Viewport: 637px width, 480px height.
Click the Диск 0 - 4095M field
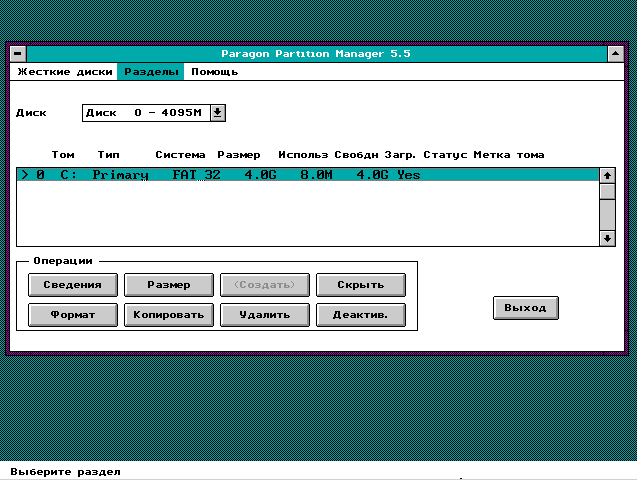pos(146,113)
